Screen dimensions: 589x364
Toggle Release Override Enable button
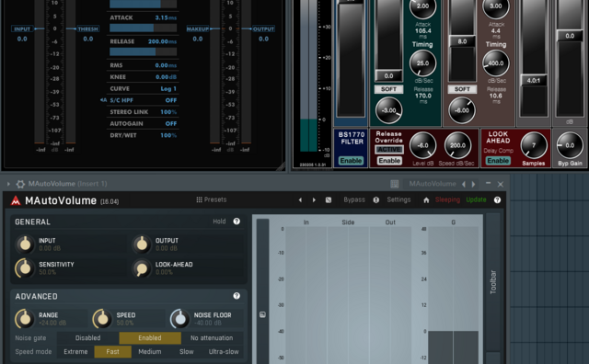coord(389,161)
